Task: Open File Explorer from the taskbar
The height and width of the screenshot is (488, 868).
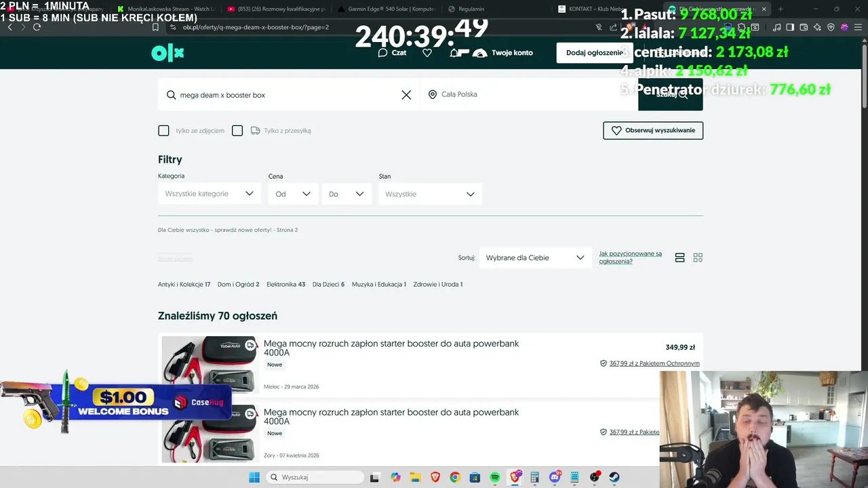Action: click(x=415, y=477)
